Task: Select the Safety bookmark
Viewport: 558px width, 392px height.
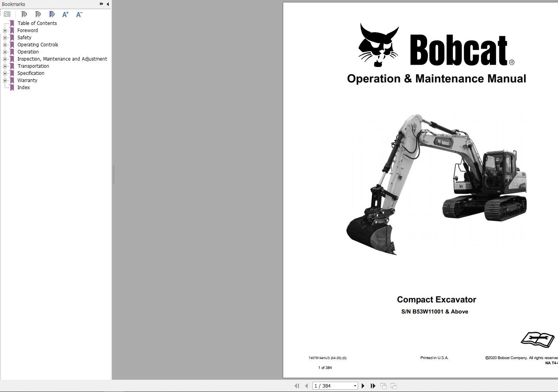Action: pos(24,38)
